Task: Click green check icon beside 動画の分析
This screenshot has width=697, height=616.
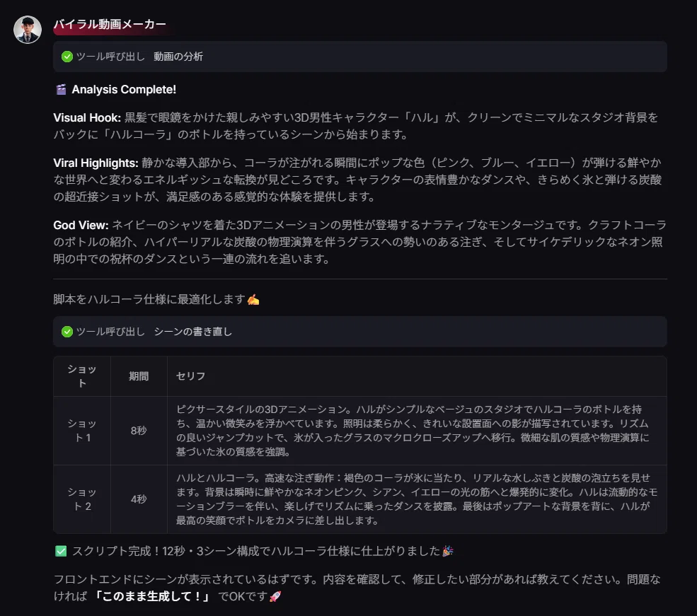Action: [x=67, y=57]
